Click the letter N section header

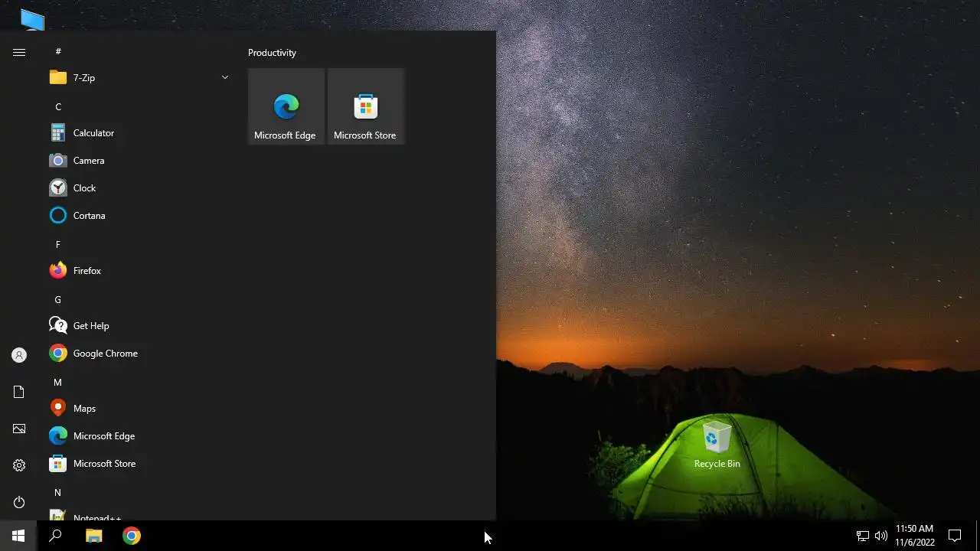coord(57,492)
